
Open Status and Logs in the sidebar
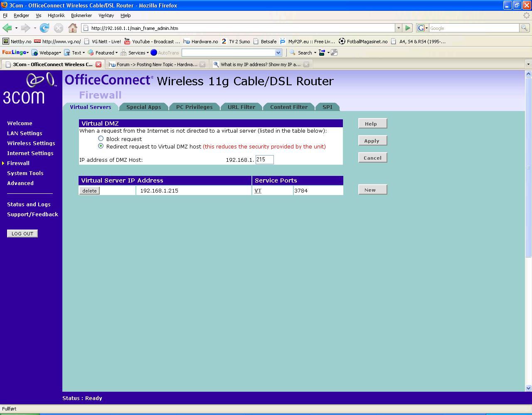[x=29, y=204]
